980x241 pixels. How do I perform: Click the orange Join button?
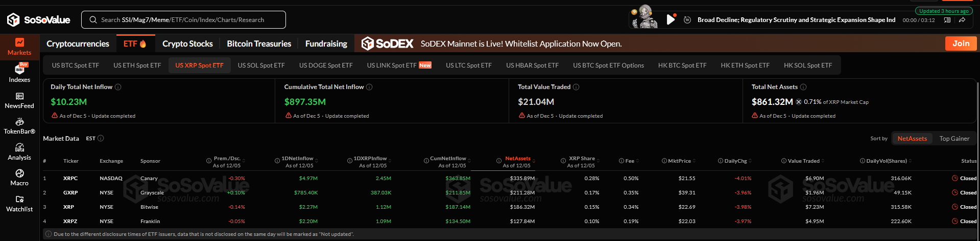click(x=961, y=43)
